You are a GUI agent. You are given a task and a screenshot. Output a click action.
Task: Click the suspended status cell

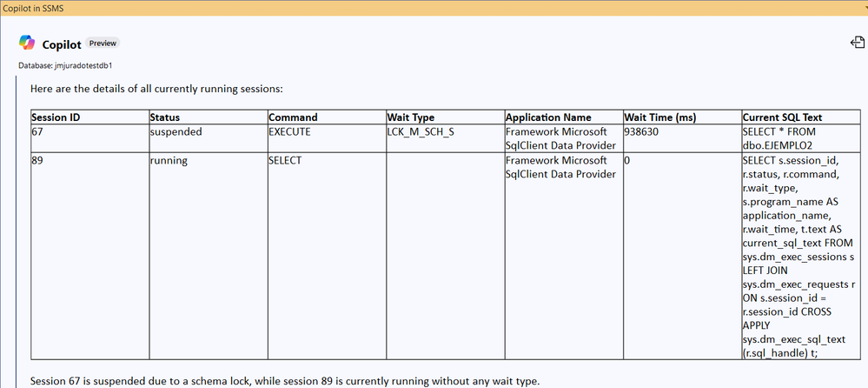209,138
